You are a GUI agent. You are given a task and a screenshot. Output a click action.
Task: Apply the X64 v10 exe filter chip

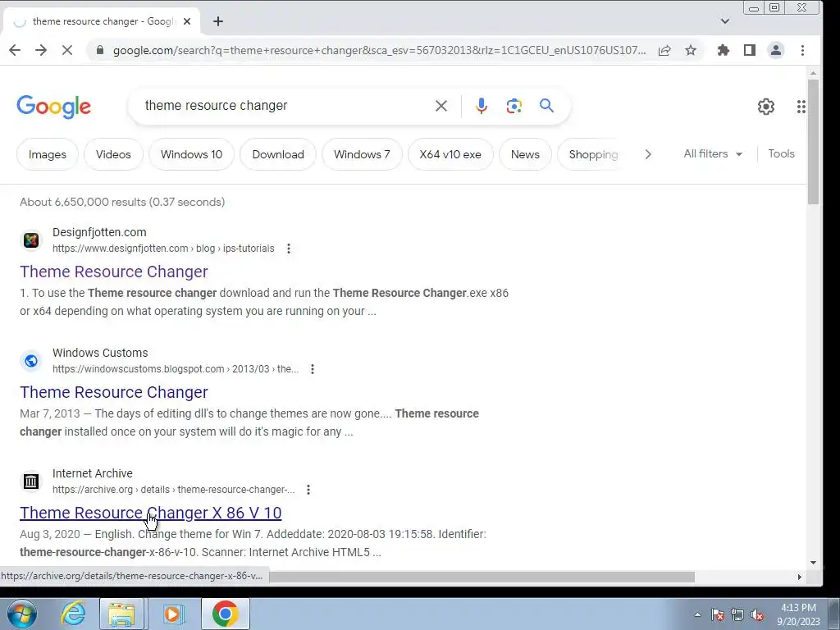point(450,154)
